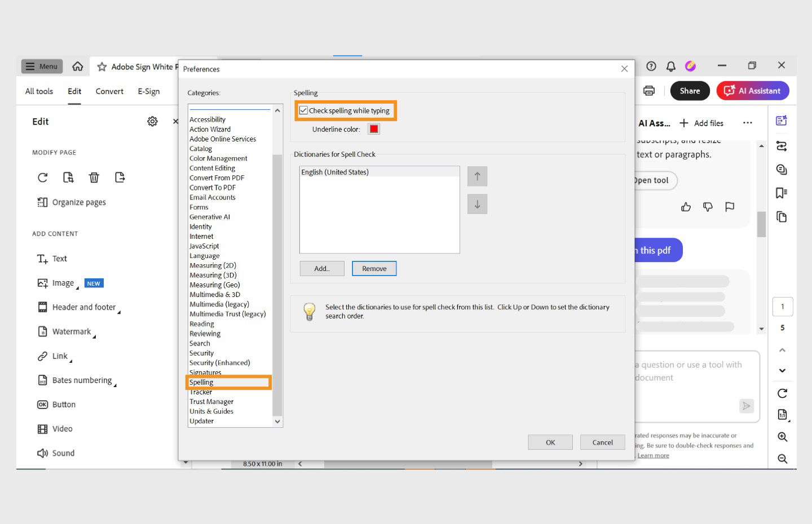The width and height of the screenshot is (812, 524).
Task: Open the Menu button
Action: click(x=41, y=66)
